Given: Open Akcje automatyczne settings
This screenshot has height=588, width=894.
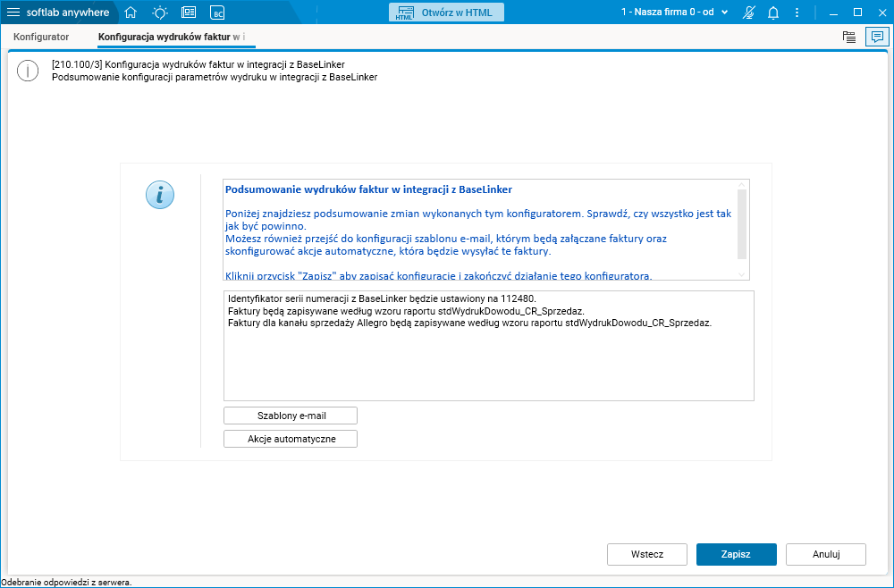Looking at the screenshot, I should [x=290, y=438].
